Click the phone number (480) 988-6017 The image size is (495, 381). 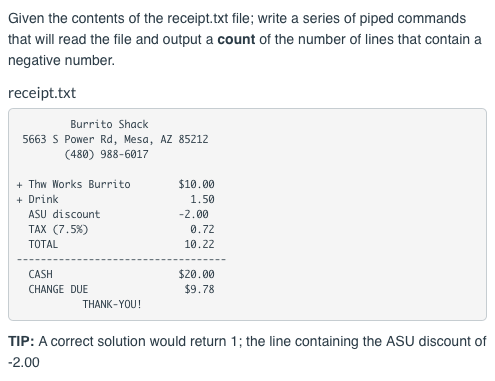[x=106, y=154]
